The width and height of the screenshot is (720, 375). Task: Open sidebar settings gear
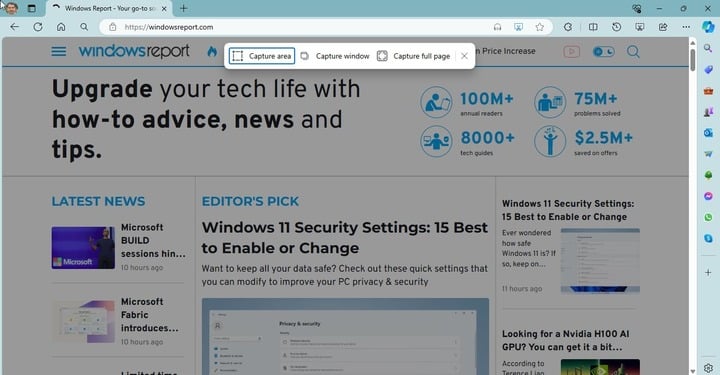(708, 368)
